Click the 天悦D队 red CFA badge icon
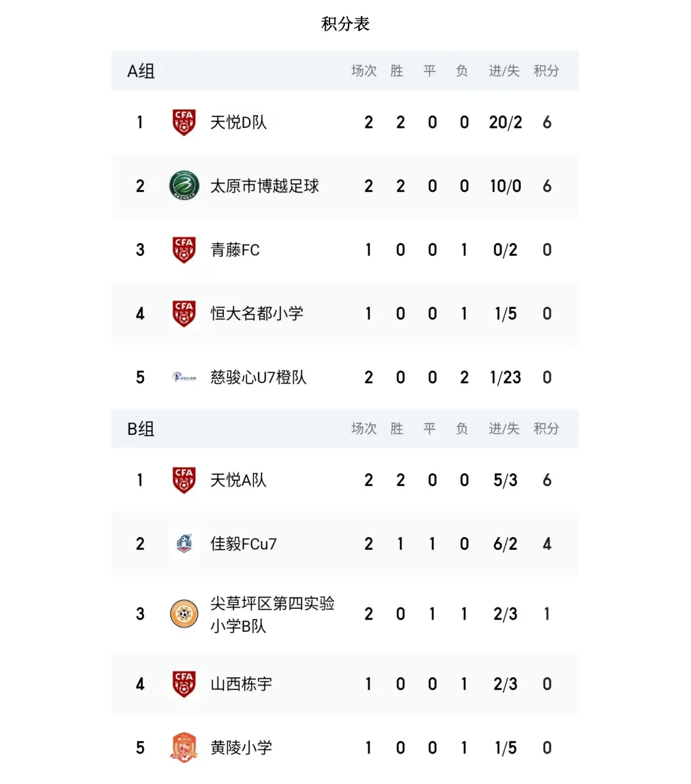 (184, 122)
